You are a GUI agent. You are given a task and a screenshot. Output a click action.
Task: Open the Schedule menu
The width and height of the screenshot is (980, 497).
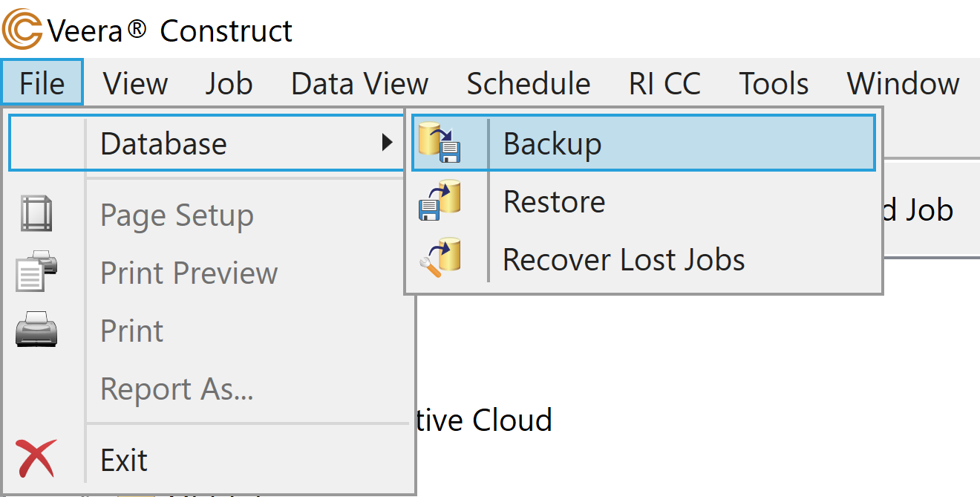pos(528,83)
